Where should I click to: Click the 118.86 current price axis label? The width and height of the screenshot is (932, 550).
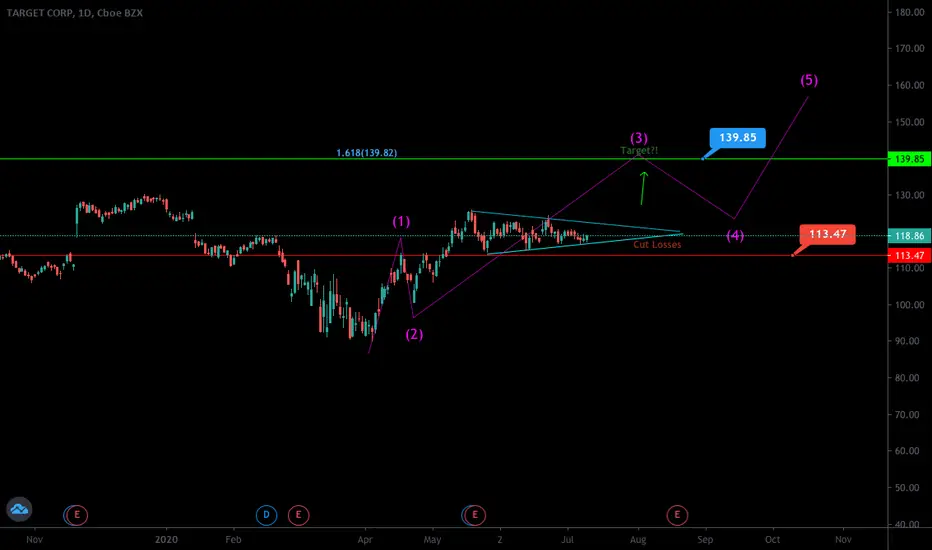(x=909, y=236)
